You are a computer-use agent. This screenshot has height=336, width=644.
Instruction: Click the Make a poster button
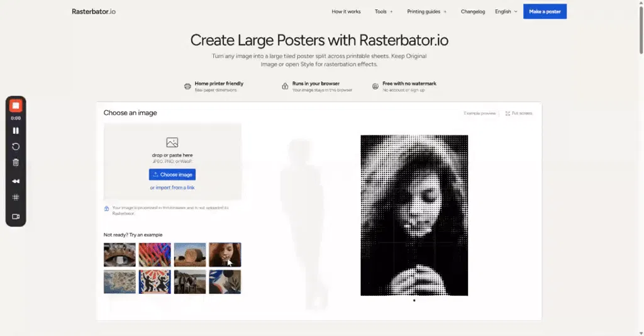pos(545,11)
